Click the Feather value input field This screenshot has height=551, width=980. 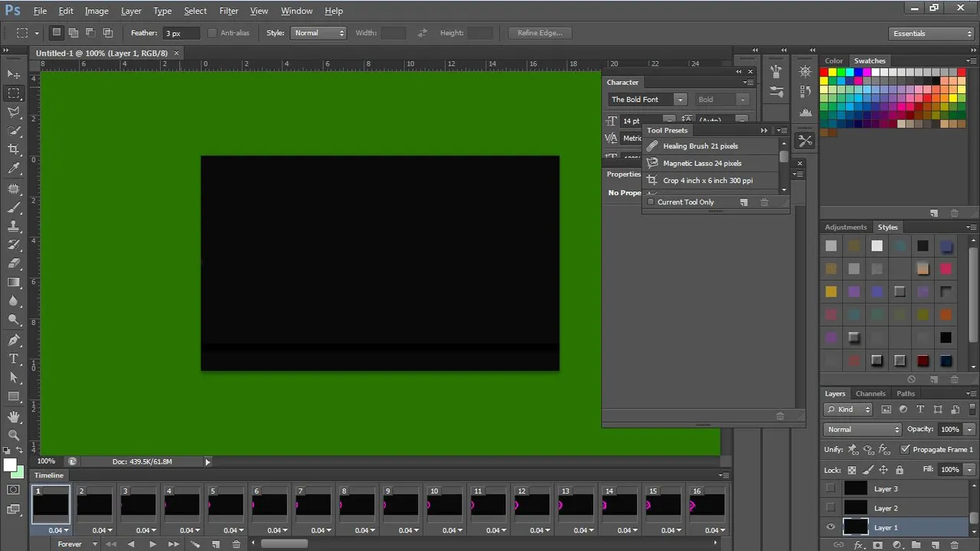181,33
